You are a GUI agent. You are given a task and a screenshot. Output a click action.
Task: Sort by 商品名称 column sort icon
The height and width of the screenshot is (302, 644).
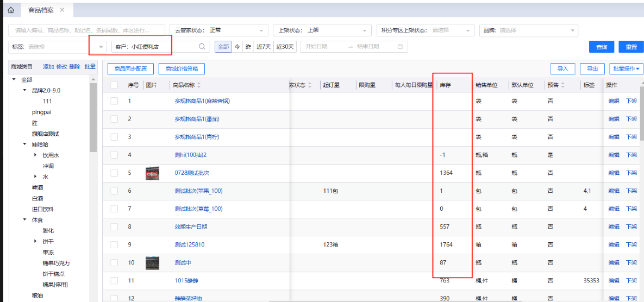pyautogui.click(x=199, y=85)
